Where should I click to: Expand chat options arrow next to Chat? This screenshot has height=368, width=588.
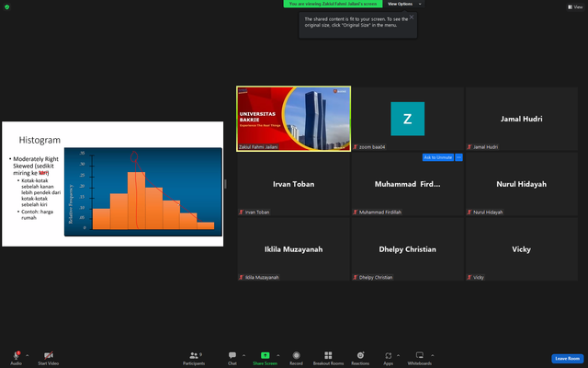(243, 355)
